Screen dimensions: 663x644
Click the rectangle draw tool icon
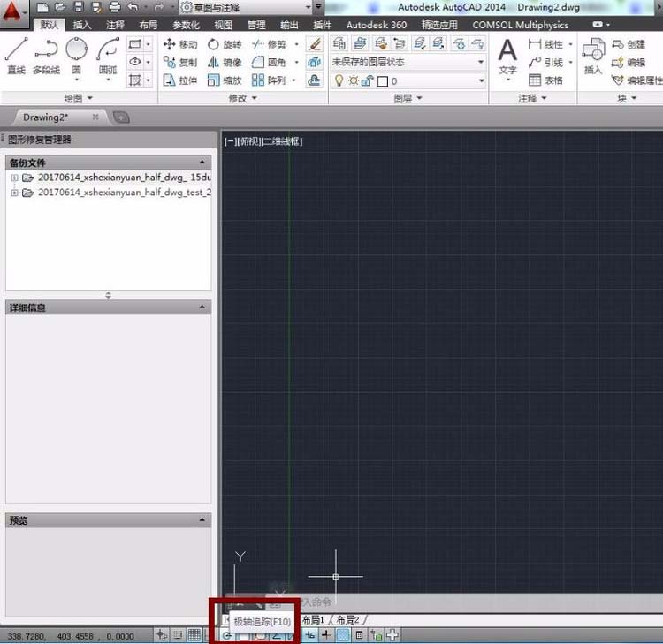click(135, 44)
